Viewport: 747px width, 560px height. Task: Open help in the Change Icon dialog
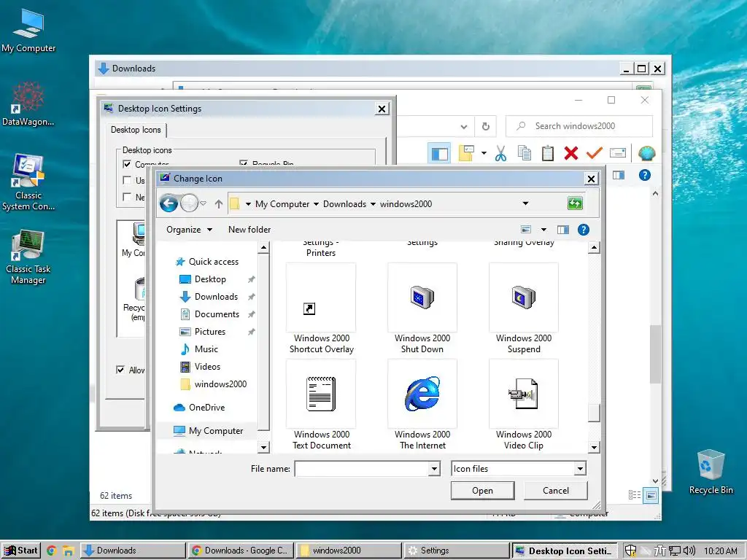[583, 230]
